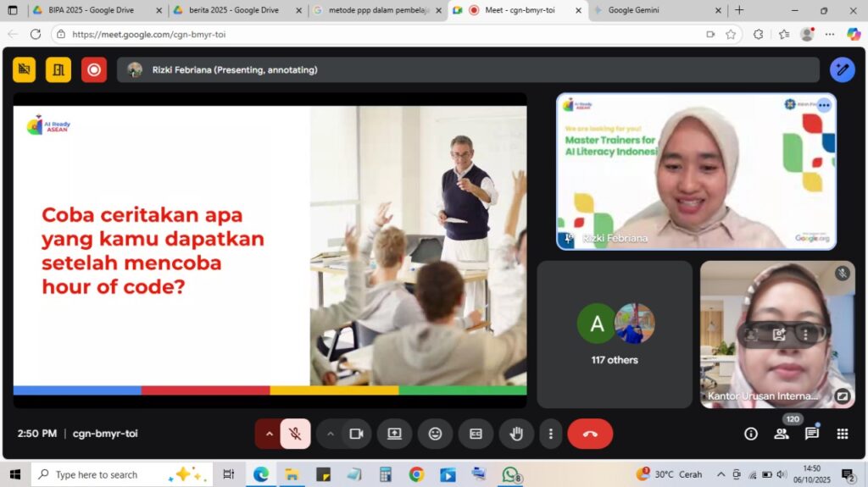The height and width of the screenshot is (487, 868).
Task: Open the Activities grid icon
Action: point(842,434)
